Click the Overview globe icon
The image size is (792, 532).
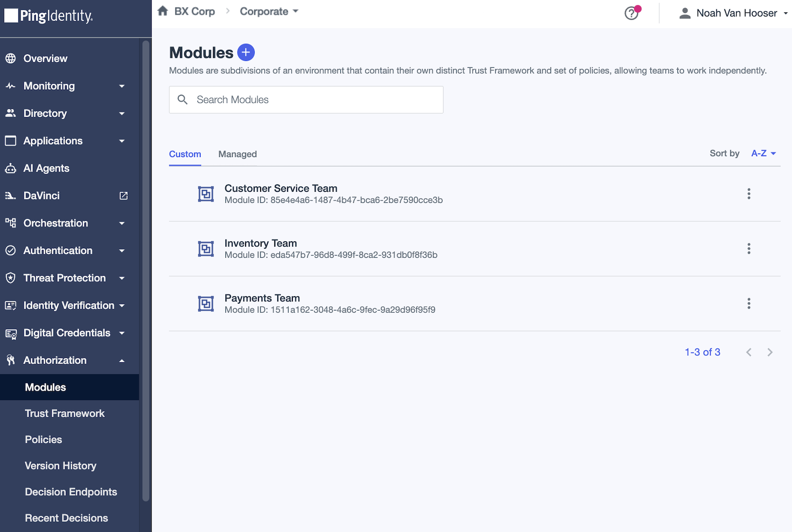point(11,59)
